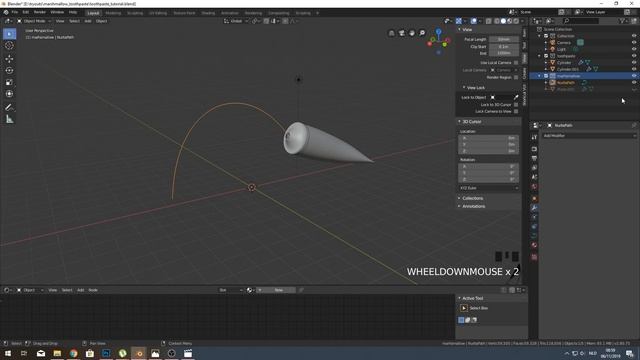The image size is (640, 360).
Task: Toggle Lock Camera to View checkbox
Action: click(516, 111)
